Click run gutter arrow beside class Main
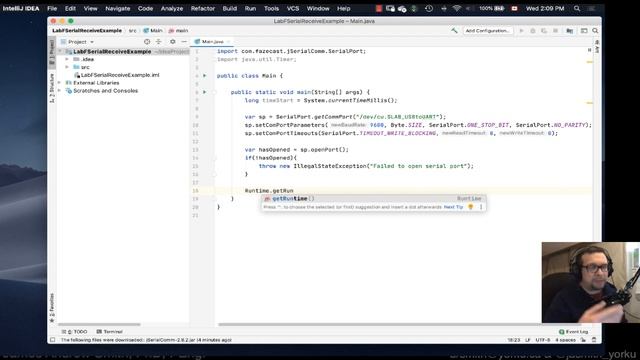The width and height of the screenshot is (640, 360). tap(205, 76)
